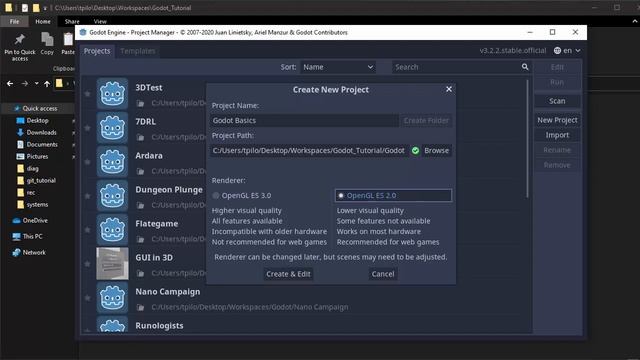640x360 pixels.
Task: Select the Dungeon Plunge project icon
Action: (x=112, y=196)
